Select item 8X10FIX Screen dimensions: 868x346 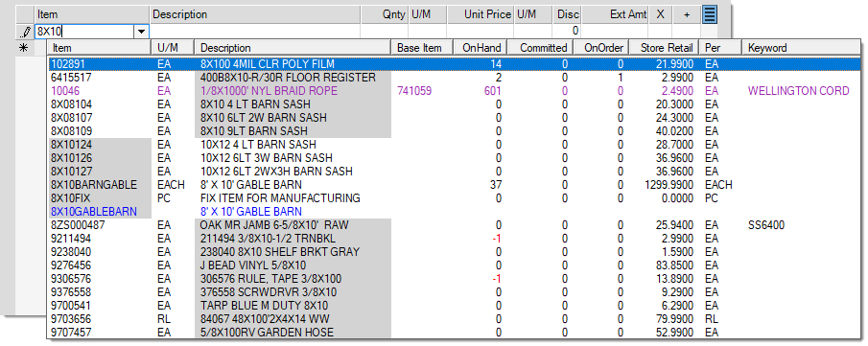(x=454, y=198)
